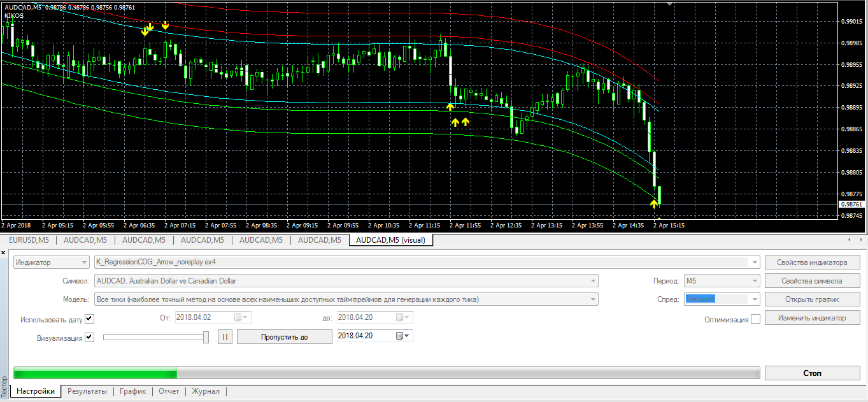The image size is (868, 402).
Task: Click the Пропустить до date input field
Action: pos(366,336)
